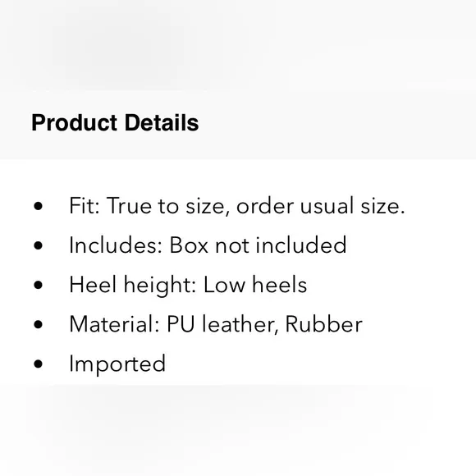The height and width of the screenshot is (476, 476).
Task: Select the bullet point beside Imported
Action: [x=39, y=364]
